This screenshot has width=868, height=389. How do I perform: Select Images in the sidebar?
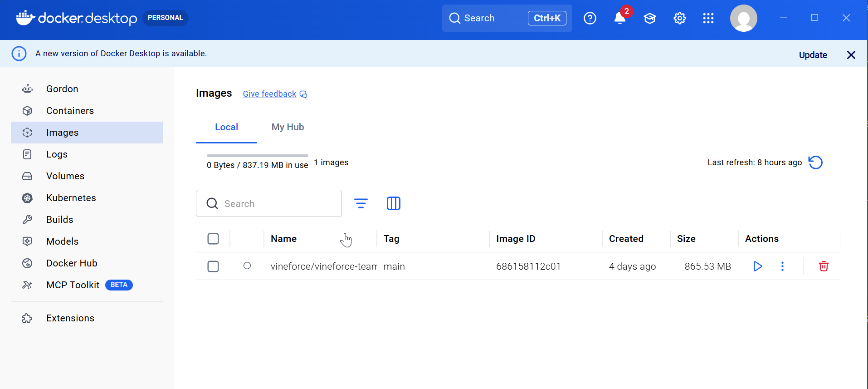click(x=87, y=133)
